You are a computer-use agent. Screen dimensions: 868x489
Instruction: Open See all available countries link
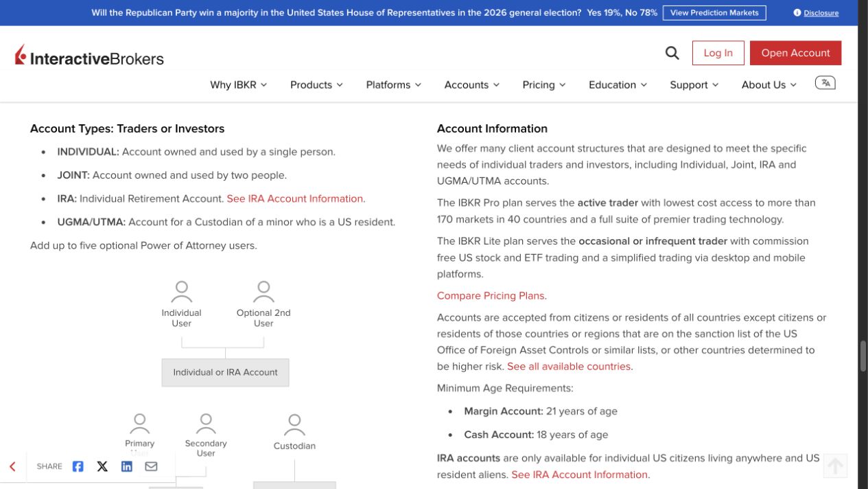coord(570,366)
